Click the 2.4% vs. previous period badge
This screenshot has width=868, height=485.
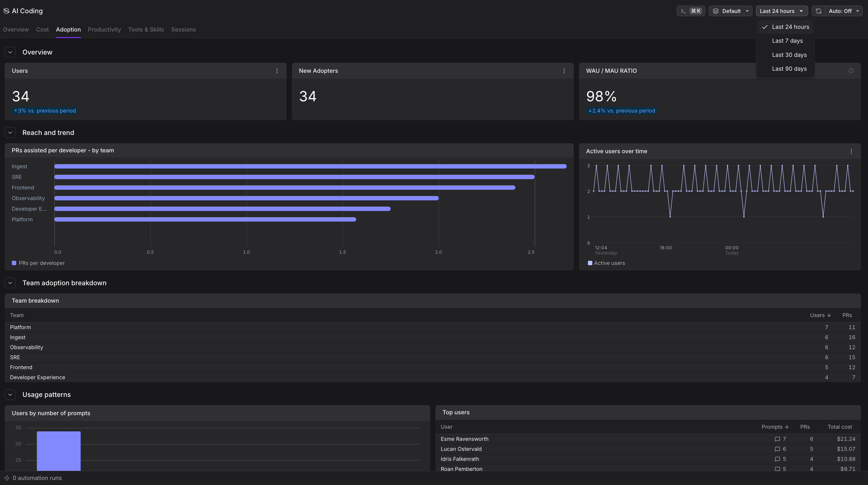(x=621, y=111)
